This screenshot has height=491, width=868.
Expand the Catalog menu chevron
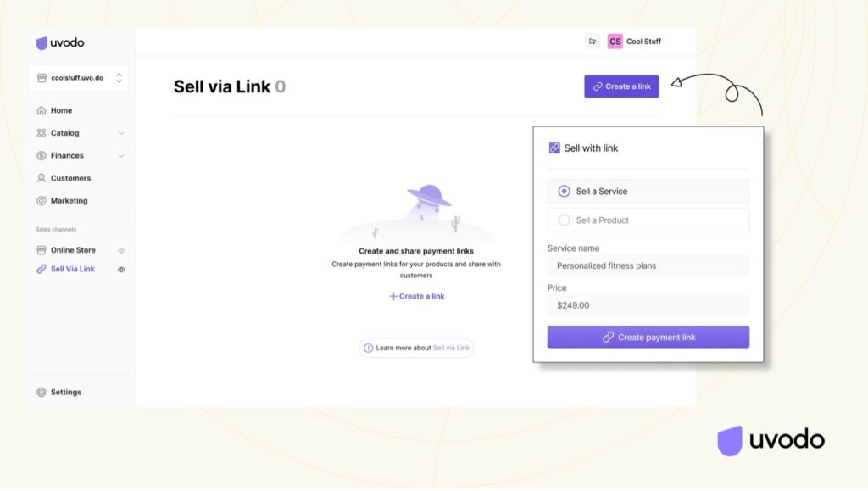pos(121,133)
